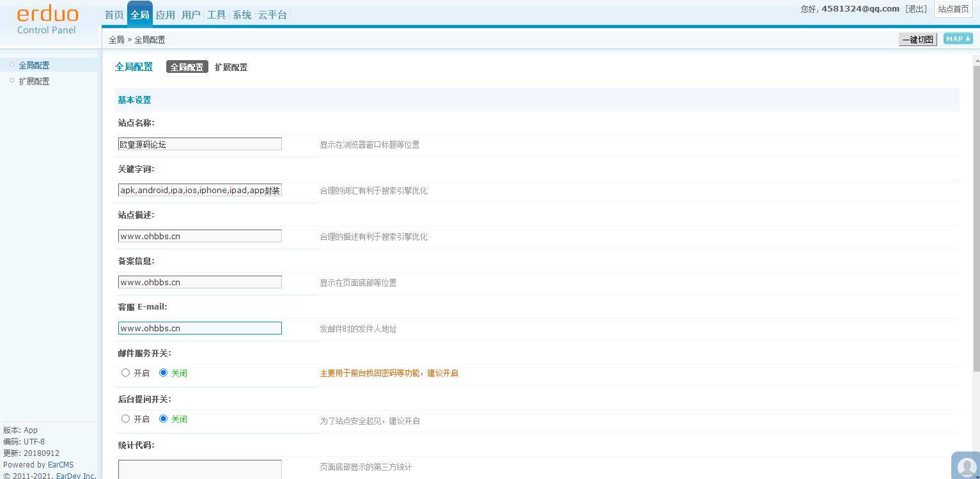
Task: Click the customer service avatar icon
Action: tap(965, 466)
